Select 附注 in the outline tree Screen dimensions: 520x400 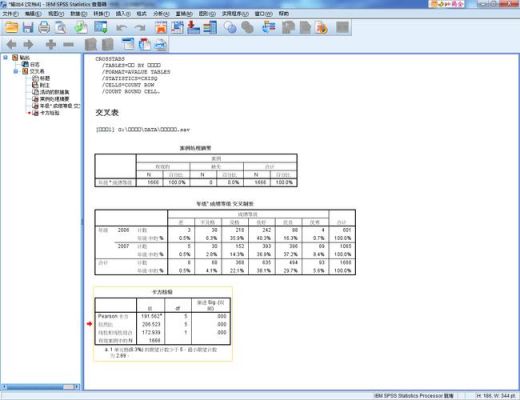[x=45, y=85]
